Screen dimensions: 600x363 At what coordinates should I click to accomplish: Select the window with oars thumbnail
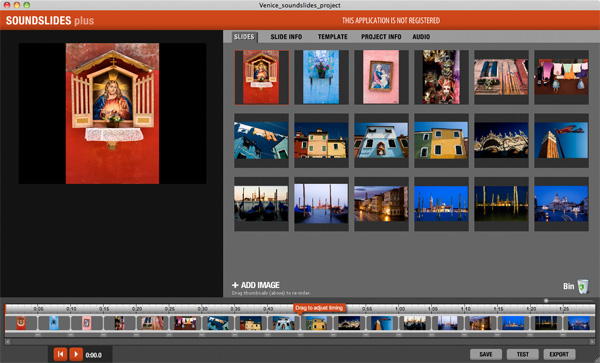coord(501,77)
